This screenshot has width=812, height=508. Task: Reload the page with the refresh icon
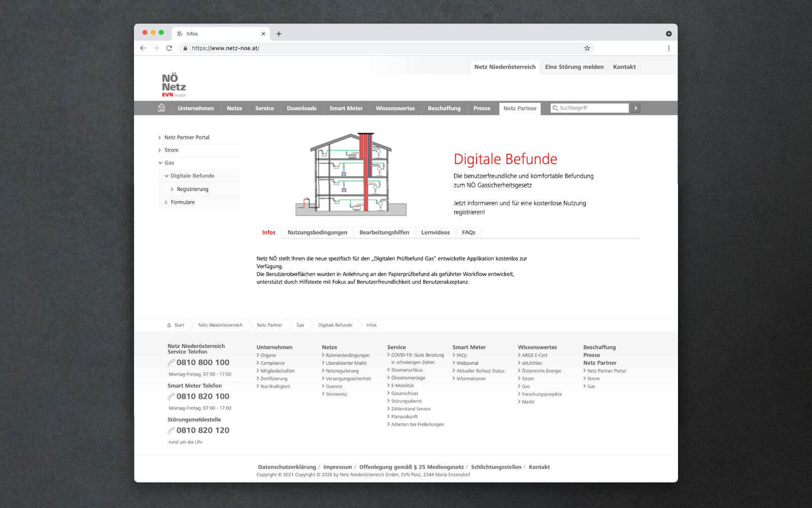point(169,48)
